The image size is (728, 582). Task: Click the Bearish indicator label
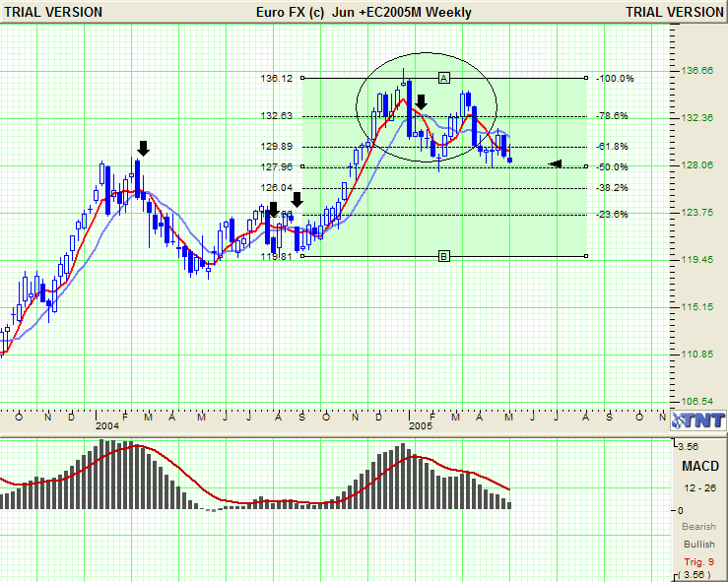[698, 527]
